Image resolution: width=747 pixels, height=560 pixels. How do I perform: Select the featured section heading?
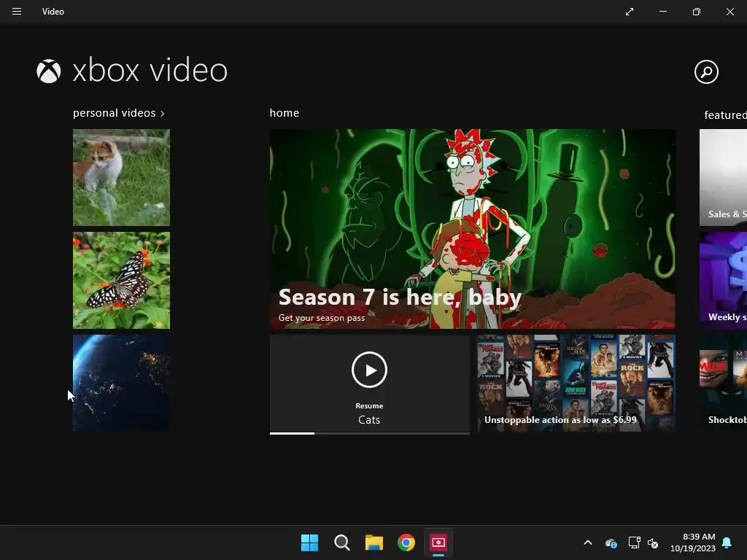coord(725,115)
